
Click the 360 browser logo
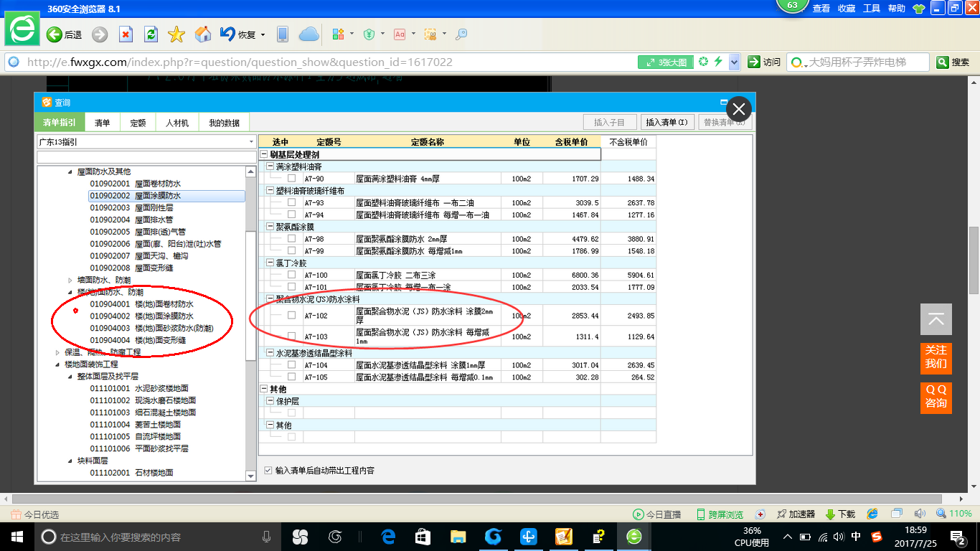point(22,28)
